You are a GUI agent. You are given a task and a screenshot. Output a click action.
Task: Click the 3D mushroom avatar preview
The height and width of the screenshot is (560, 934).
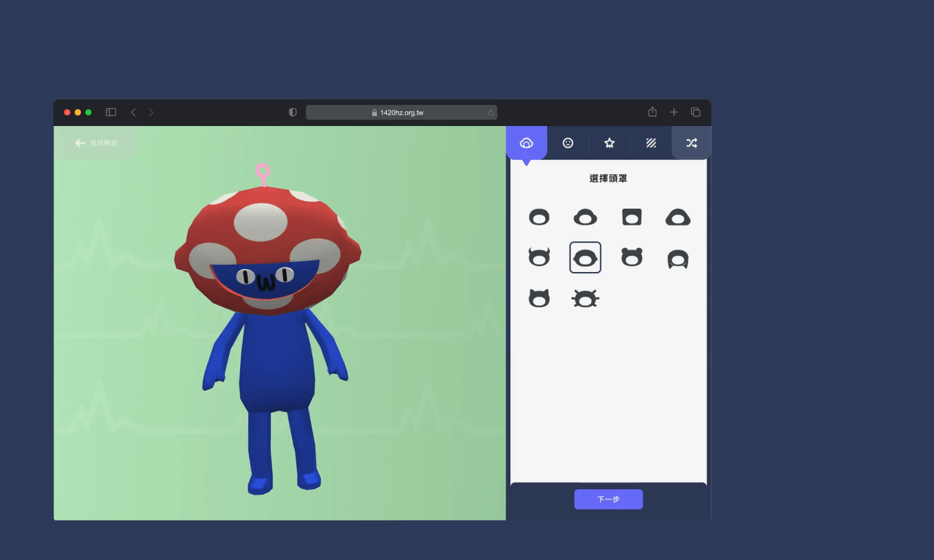(x=270, y=330)
